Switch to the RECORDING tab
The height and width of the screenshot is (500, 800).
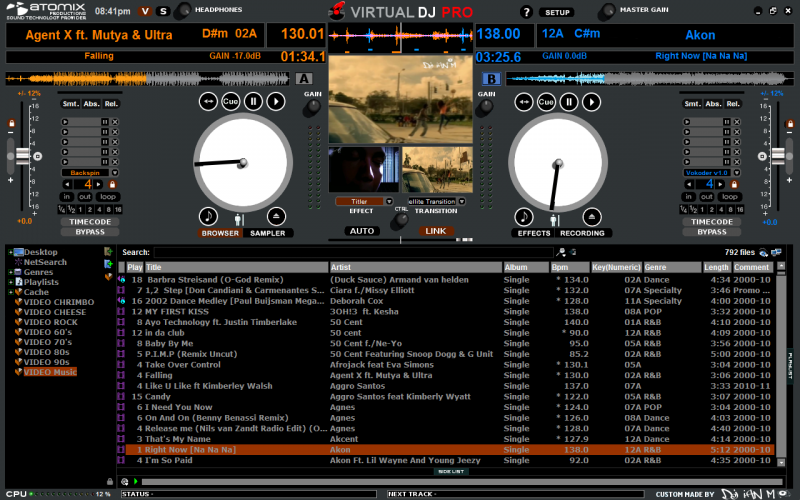pyautogui.click(x=582, y=233)
